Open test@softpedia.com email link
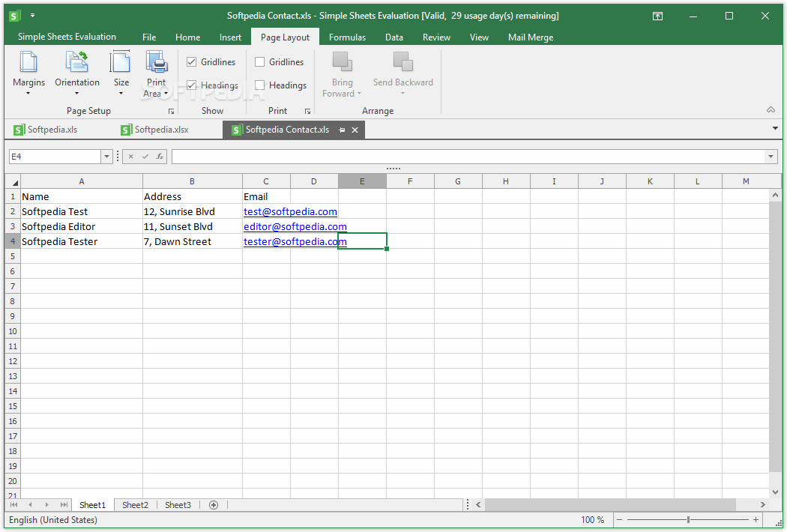 coord(290,212)
